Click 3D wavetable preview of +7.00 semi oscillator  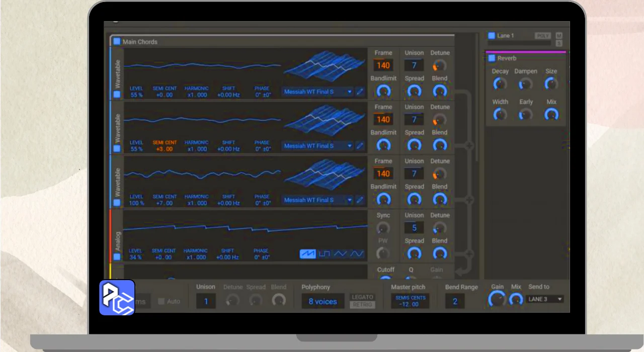pyautogui.click(x=324, y=175)
